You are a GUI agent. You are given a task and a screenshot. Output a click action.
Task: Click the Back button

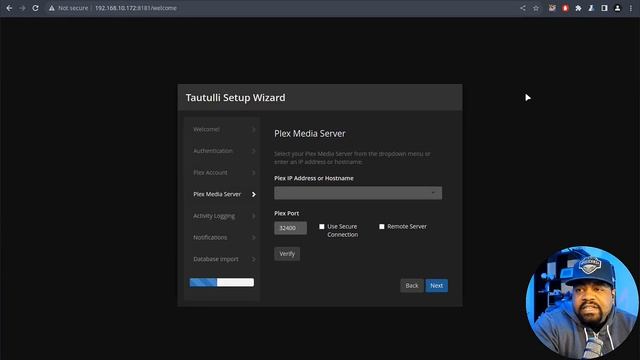click(412, 286)
